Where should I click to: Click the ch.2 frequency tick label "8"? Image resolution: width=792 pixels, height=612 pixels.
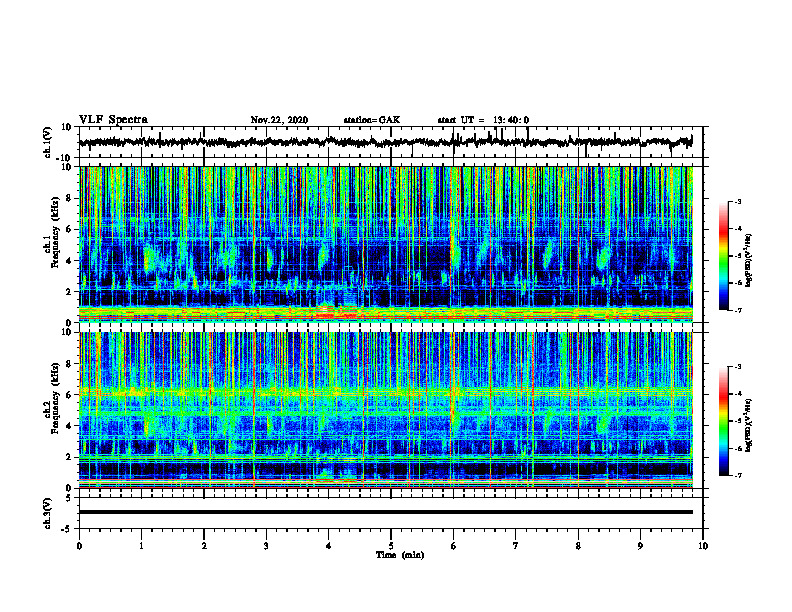69,364
